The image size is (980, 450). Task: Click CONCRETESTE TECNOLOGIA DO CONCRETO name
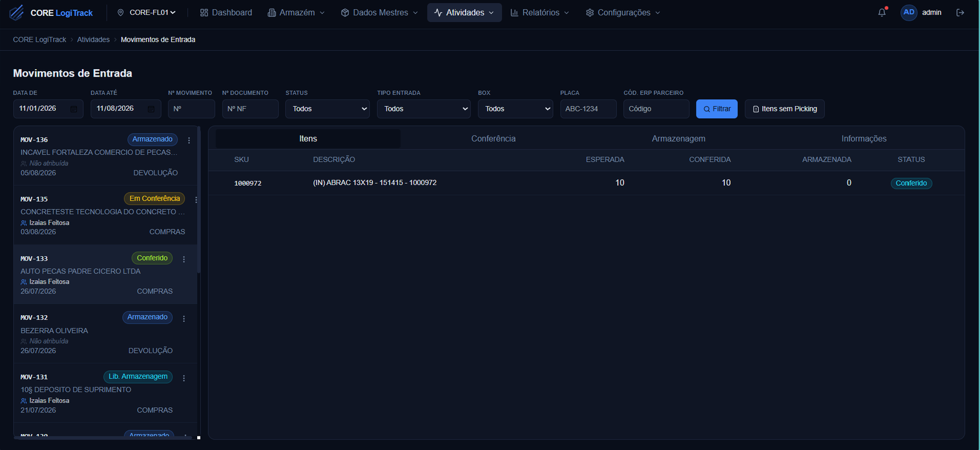(x=102, y=212)
